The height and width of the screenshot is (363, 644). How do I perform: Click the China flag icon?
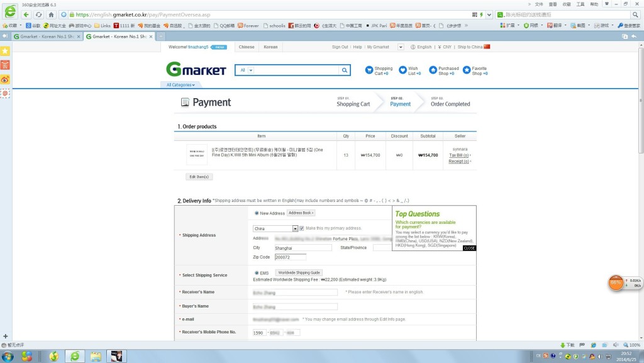pyautogui.click(x=487, y=47)
